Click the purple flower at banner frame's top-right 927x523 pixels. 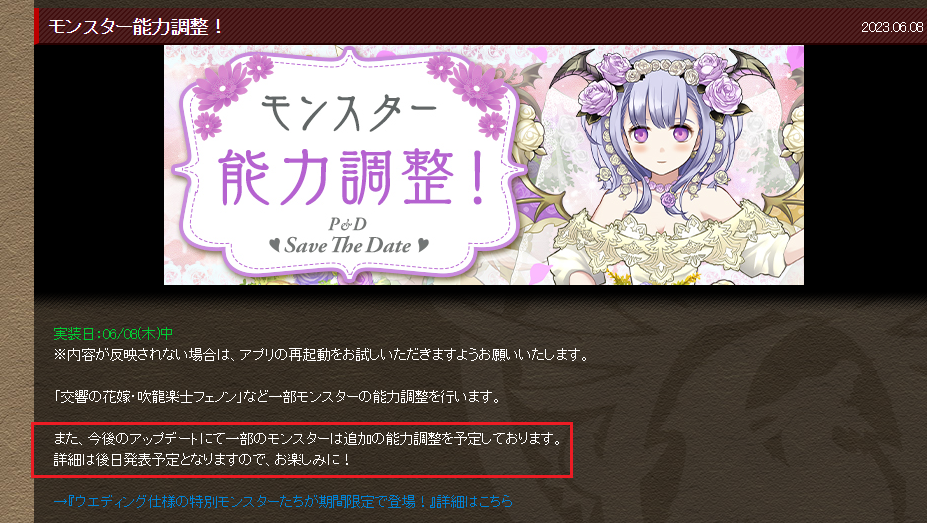pos(477,86)
